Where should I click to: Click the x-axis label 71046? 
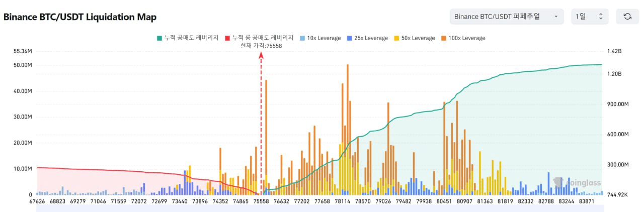coord(98,201)
